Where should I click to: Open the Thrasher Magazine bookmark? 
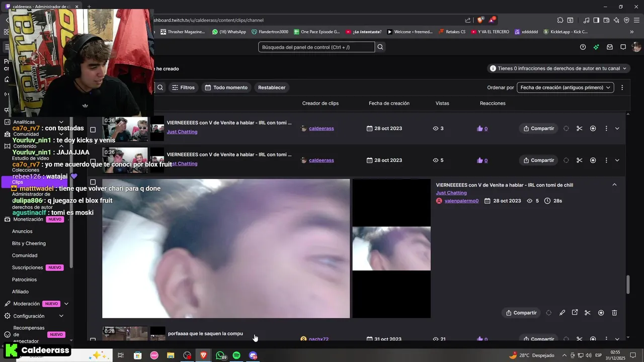click(183, 32)
